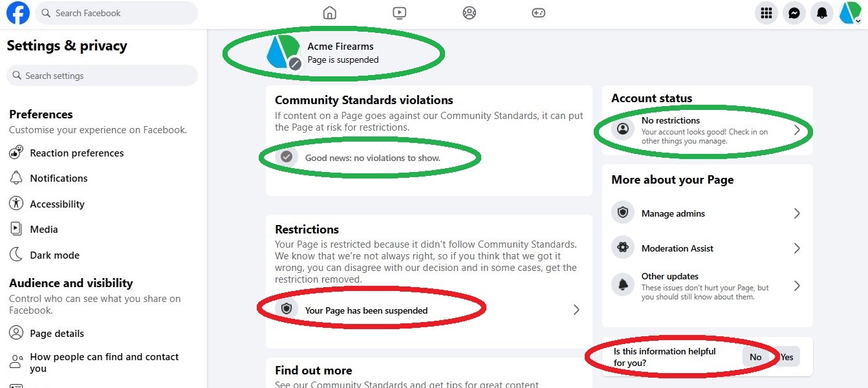Open the Groups icon in top bar
Image resolution: width=868 pixels, height=388 pixels.
click(x=470, y=13)
